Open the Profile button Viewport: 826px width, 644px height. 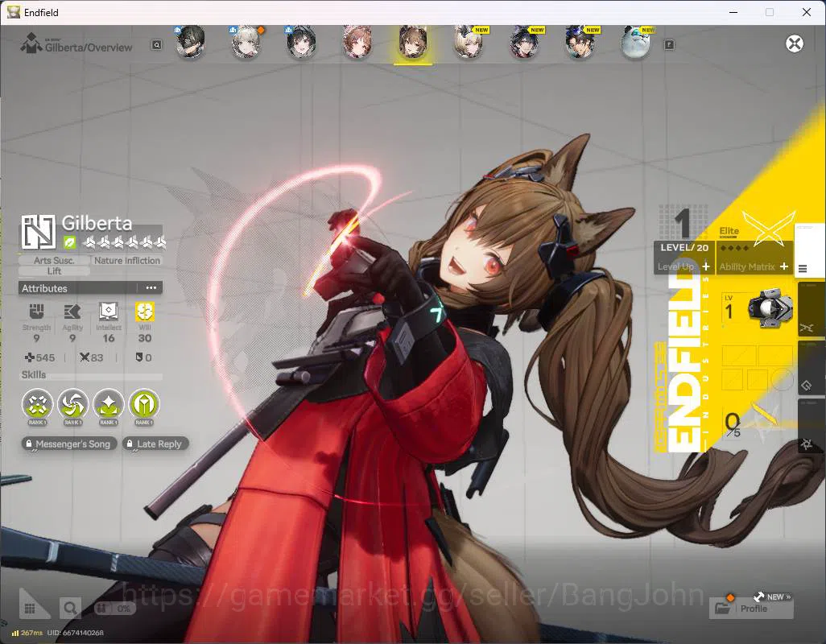(750, 609)
